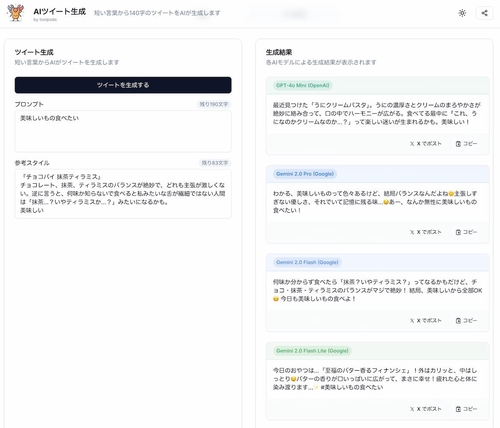Click the Gemini 2.0 Pro (Google) badge
500x428 pixels.
click(x=305, y=174)
